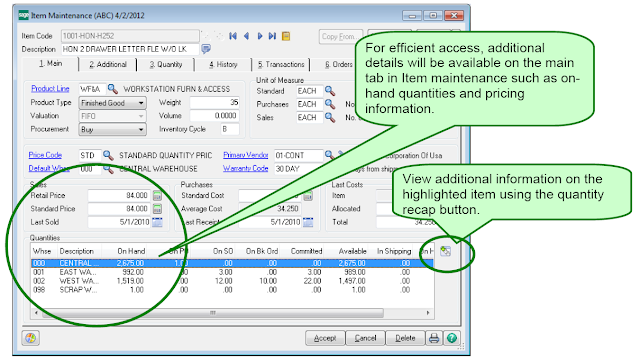
Task: Switch to 2. Additional tab
Action: point(108,64)
